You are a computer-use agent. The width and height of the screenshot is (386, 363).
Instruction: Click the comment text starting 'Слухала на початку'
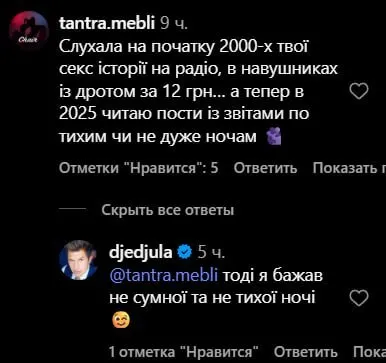click(198, 92)
